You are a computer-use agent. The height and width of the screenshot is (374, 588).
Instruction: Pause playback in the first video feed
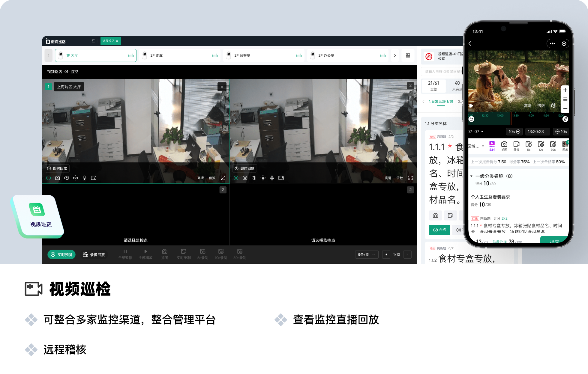click(x=49, y=178)
